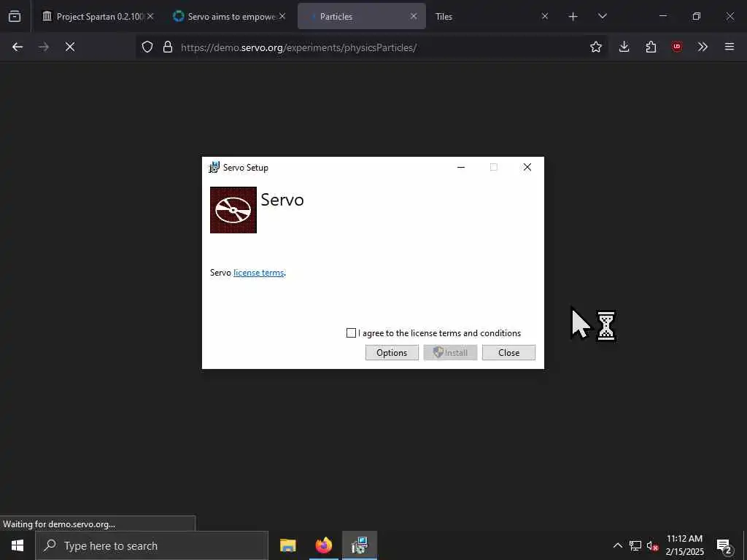Open the Windows Start menu
747x560 pixels.
point(18,545)
